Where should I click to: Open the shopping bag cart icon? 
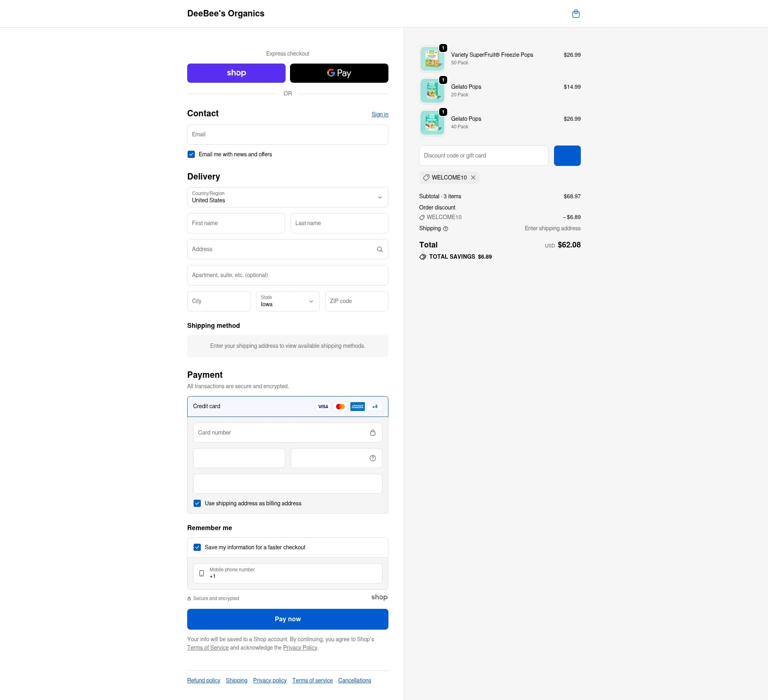(576, 14)
